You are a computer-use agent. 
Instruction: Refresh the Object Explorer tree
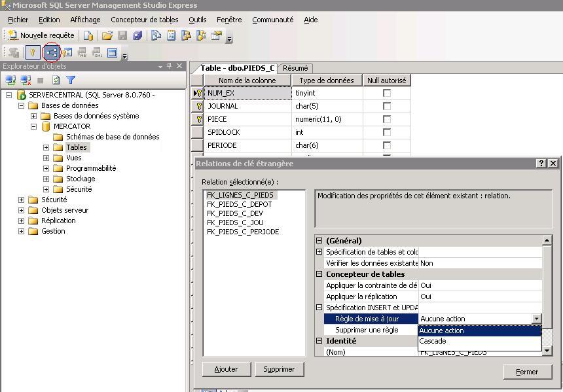tap(56, 80)
